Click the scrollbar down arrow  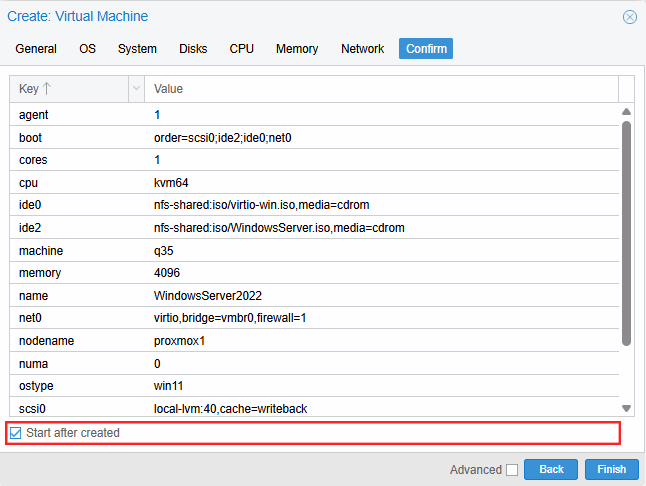point(627,408)
